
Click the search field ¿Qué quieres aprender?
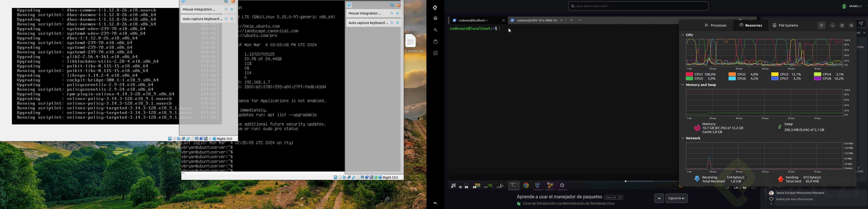638,6
